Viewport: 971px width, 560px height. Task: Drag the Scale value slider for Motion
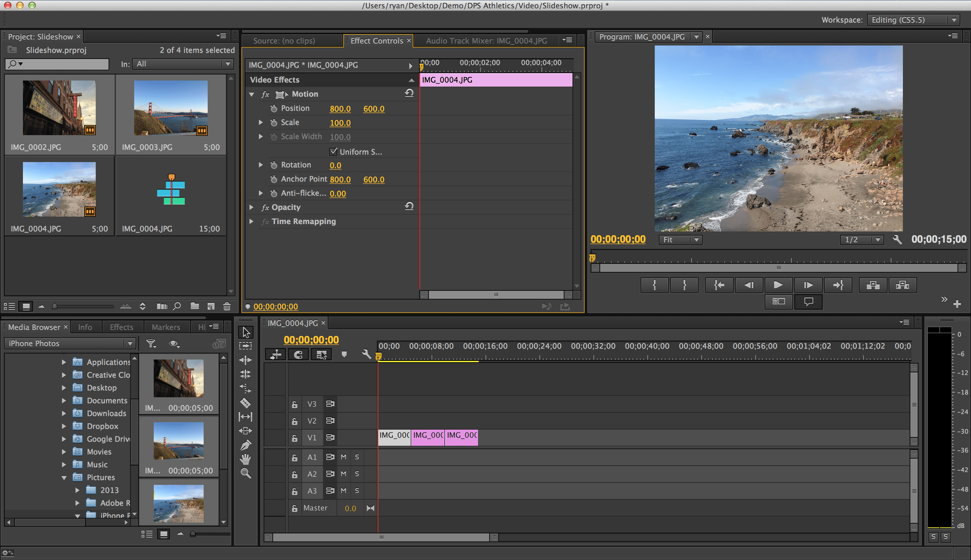(x=340, y=123)
